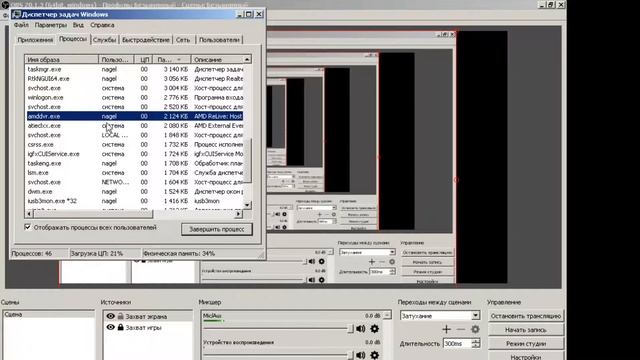Switch to Приложения tab
640x360 pixels.
[35, 40]
